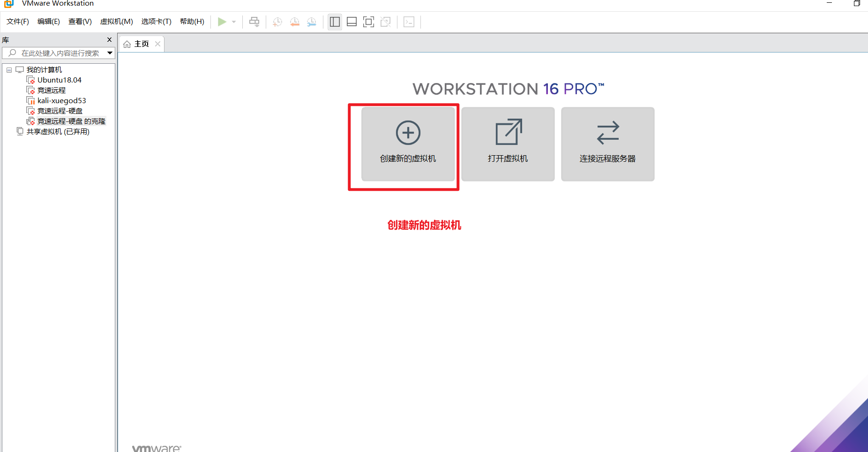This screenshot has width=868, height=452.
Task: Open the 查看(V) menu
Action: point(80,22)
